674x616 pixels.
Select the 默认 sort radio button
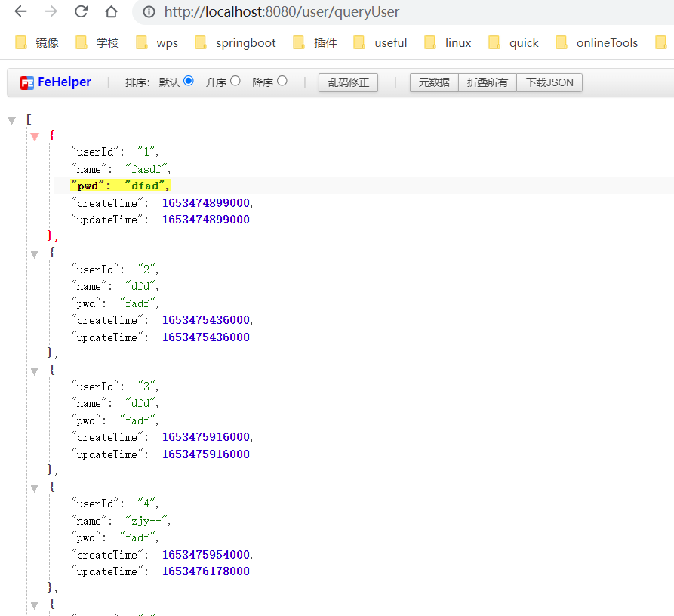pyautogui.click(x=188, y=81)
